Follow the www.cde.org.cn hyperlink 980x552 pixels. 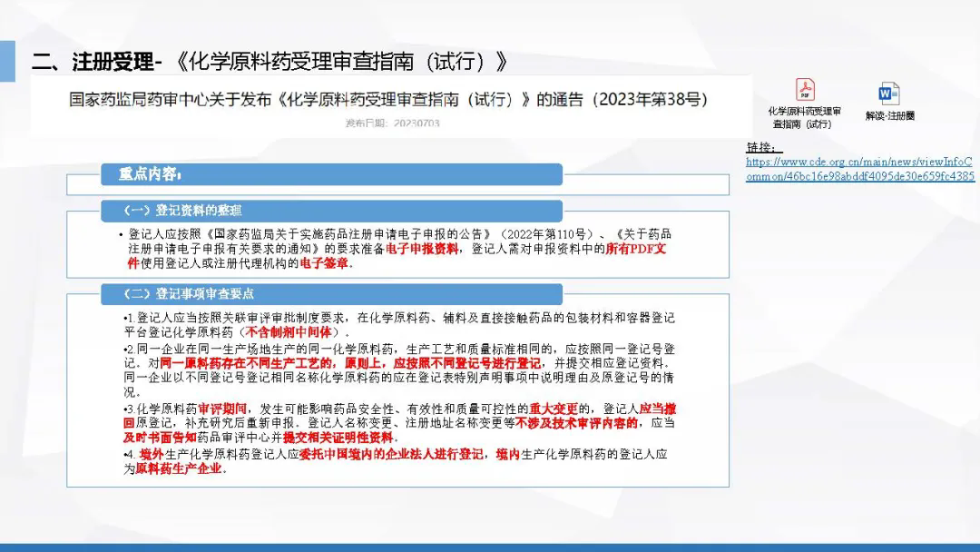pyautogui.click(x=859, y=169)
